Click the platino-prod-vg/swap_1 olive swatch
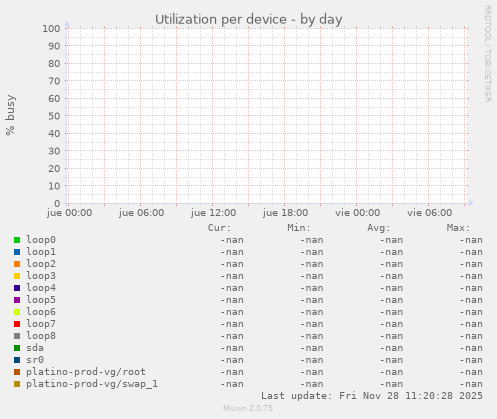Screen dimensions: 497x419 [17, 384]
